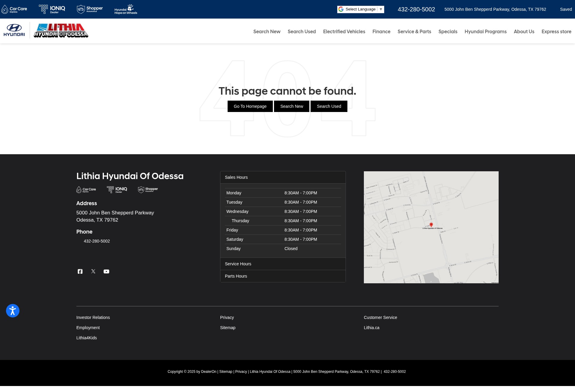Click the dealership location map
The width and height of the screenshot is (575, 392).
click(431, 227)
